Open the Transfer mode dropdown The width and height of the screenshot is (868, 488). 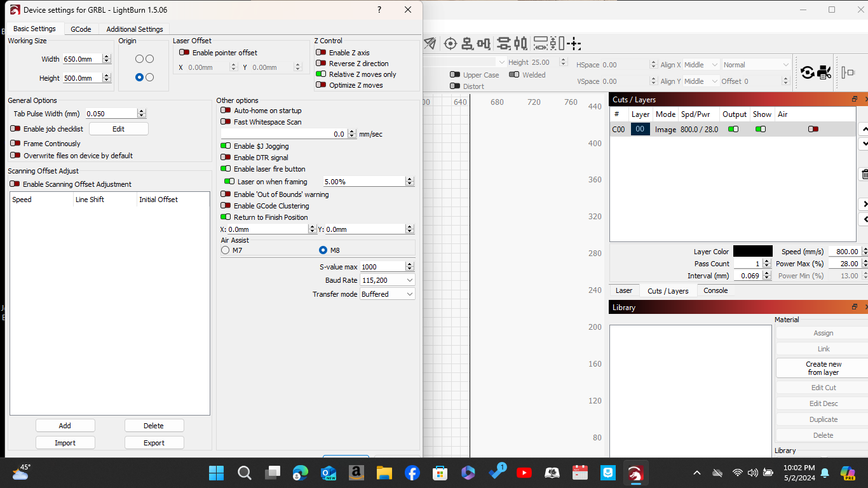[x=388, y=294]
